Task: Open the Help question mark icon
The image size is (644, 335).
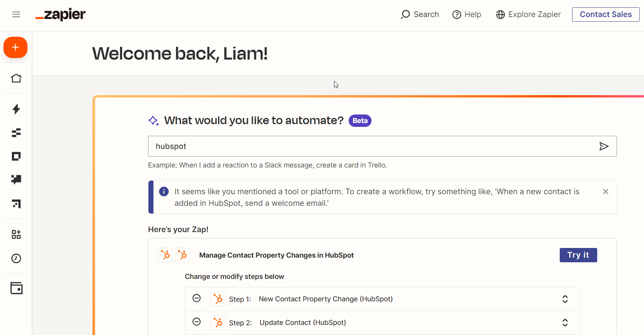Action: point(456,14)
